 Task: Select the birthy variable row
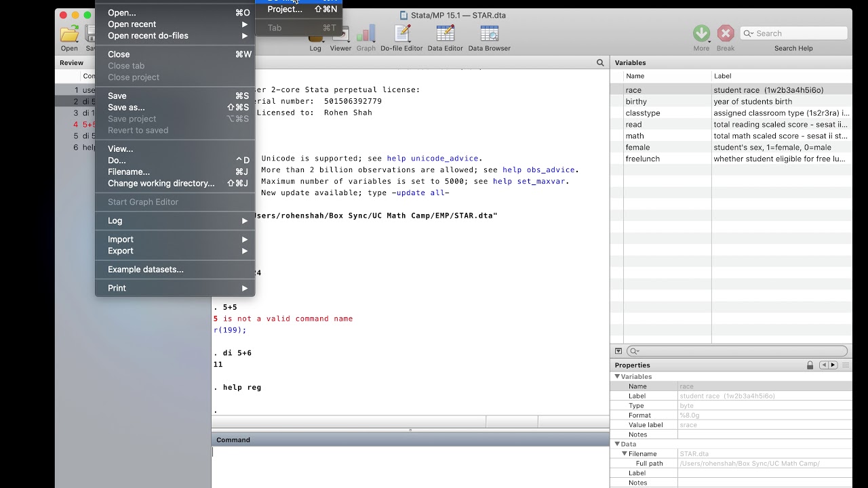point(731,102)
